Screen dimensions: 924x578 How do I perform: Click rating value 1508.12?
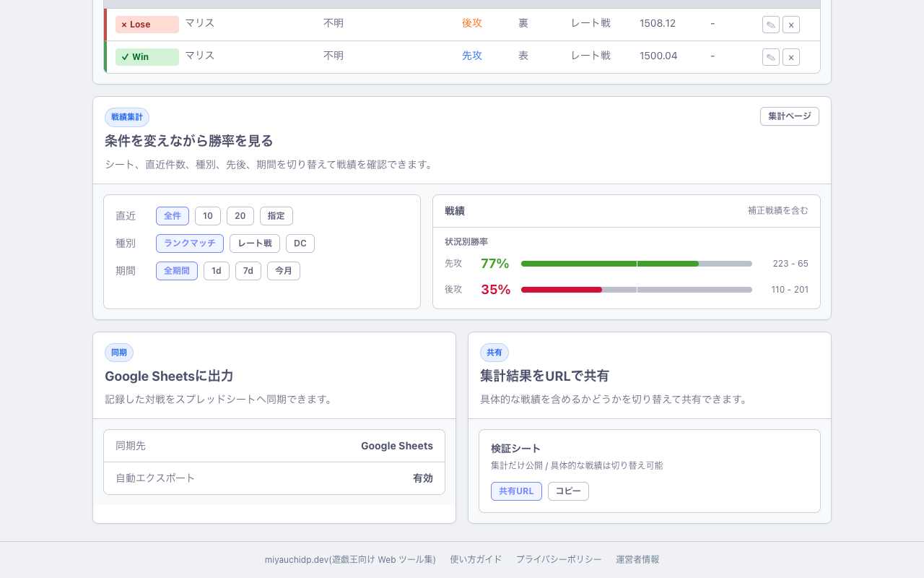(658, 23)
